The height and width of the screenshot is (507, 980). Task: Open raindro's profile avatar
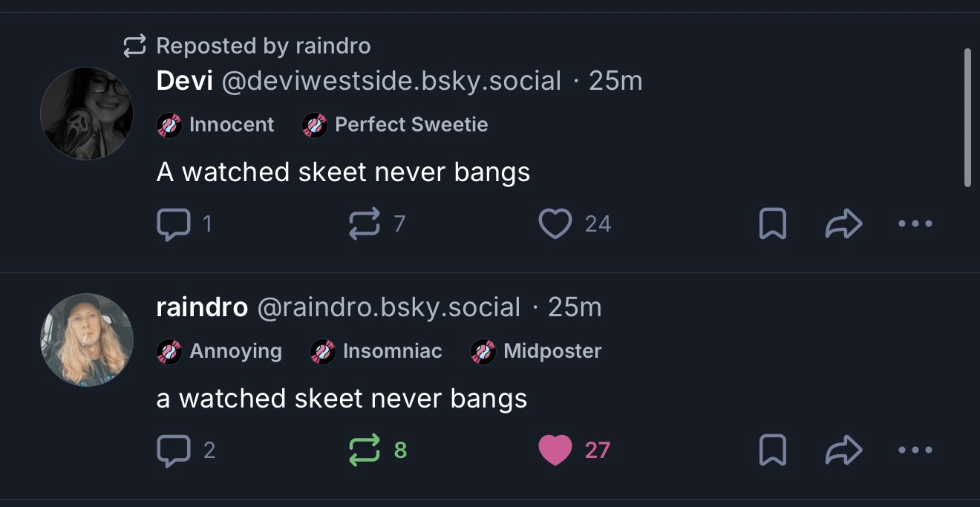pyautogui.click(x=87, y=340)
